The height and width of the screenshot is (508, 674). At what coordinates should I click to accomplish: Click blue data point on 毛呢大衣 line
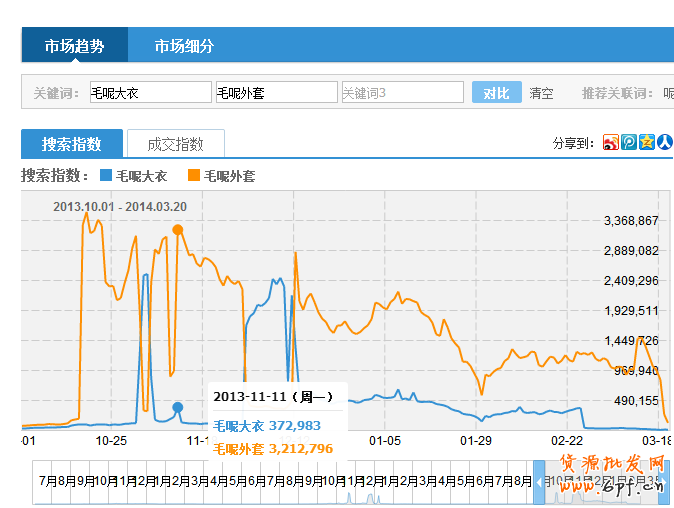[178, 407]
